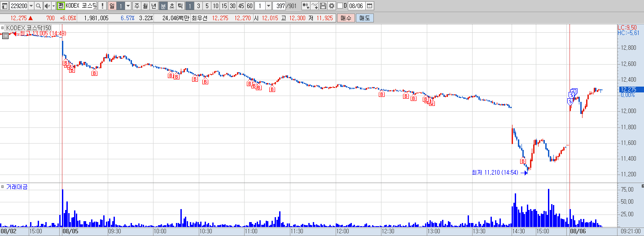Open the stock code 229200 dropdown arrow
644x236 pixels.
click(31, 6)
